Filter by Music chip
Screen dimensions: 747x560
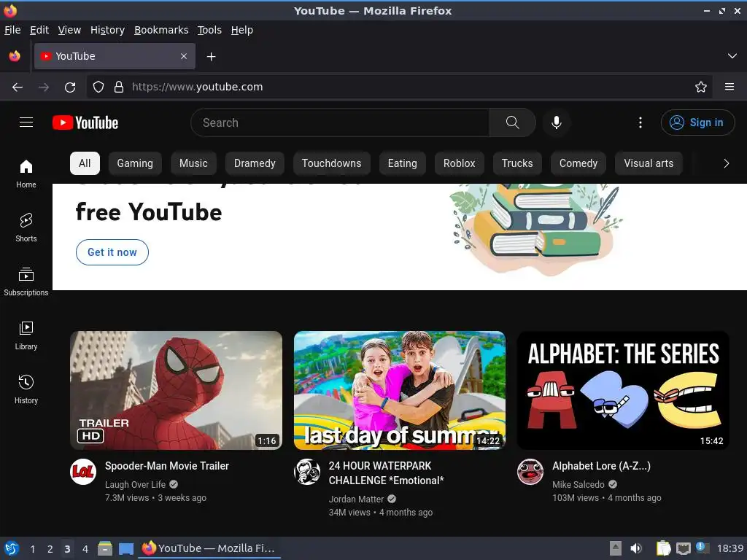coord(193,163)
